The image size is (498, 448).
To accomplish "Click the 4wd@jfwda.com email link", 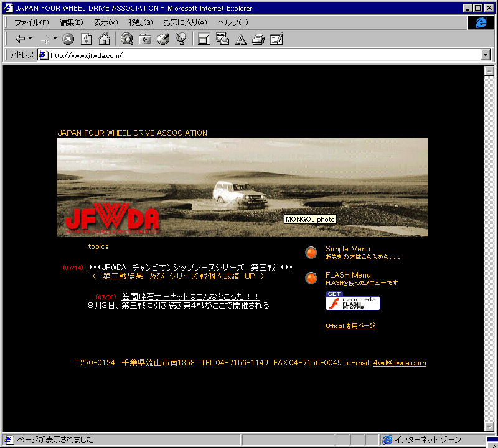I will [x=400, y=363].
